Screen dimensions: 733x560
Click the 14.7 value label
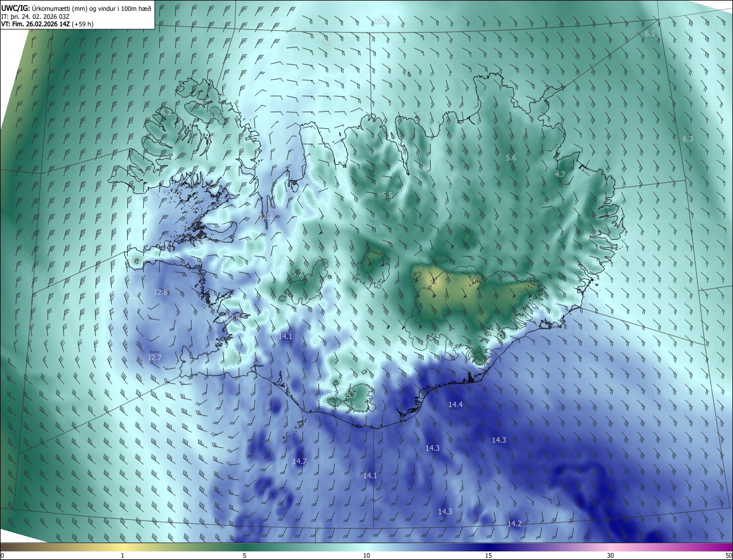click(x=299, y=461)
